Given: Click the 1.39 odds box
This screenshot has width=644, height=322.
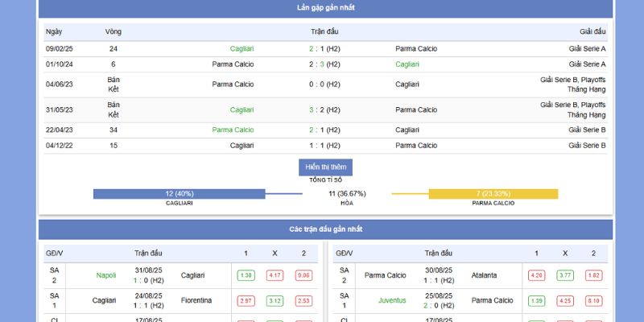Looking at the screenshot, I should coord(536,301).
